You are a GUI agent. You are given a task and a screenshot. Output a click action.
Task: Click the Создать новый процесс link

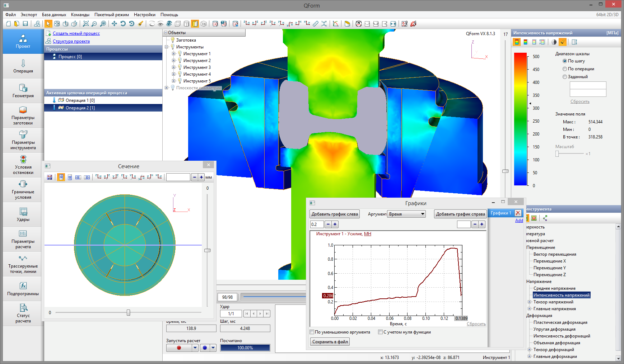(76, 33)
